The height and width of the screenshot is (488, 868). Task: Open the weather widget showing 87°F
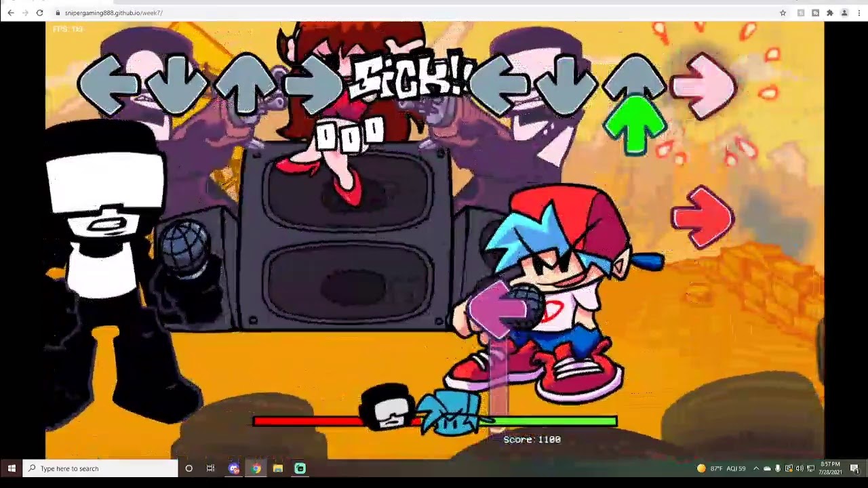pyautogui.click(x=721, y=468)
